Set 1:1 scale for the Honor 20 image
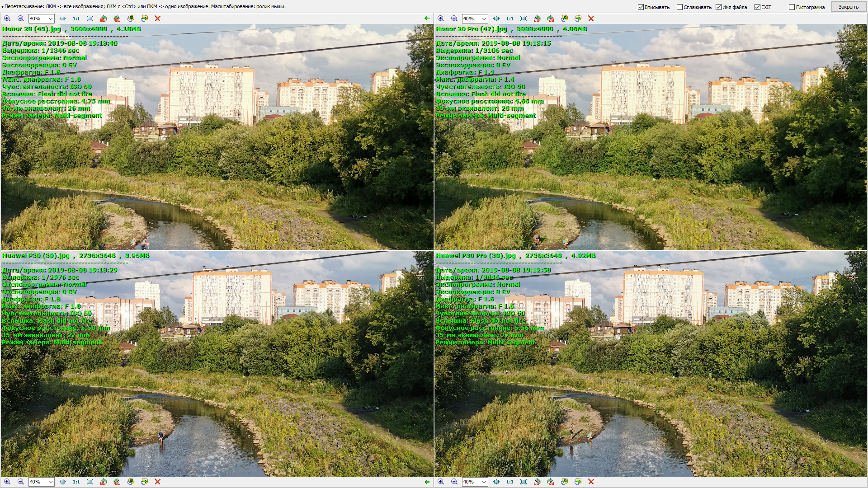Screen dimensions: 868x488 (76, 19)
